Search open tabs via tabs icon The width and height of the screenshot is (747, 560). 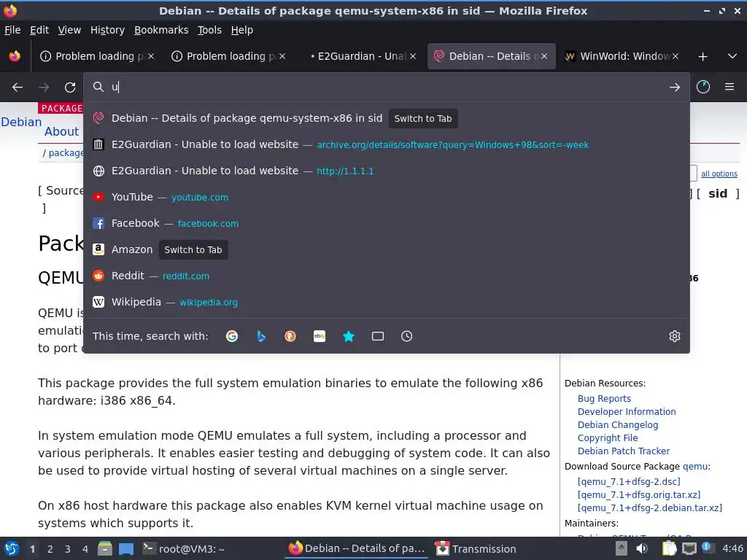[x=378, y=336]
